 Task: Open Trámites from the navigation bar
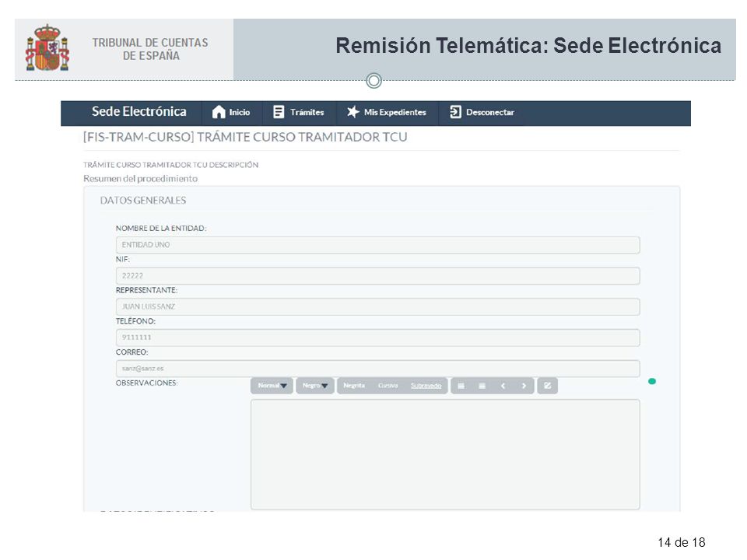pos(298,112)
